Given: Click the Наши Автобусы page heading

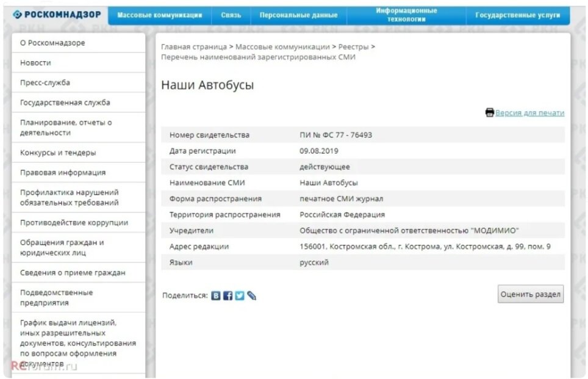Looking at the screenshot, I should click(x=207, y=85).
